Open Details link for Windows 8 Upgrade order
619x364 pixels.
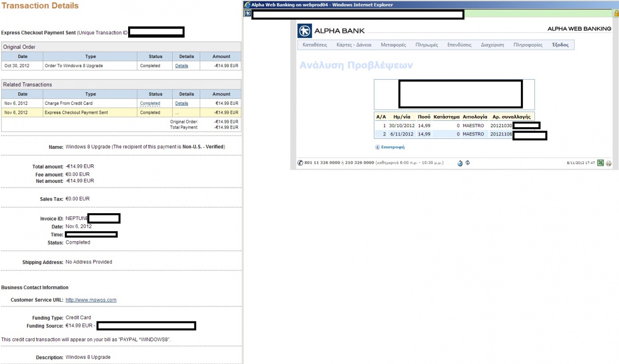[182, 66]
